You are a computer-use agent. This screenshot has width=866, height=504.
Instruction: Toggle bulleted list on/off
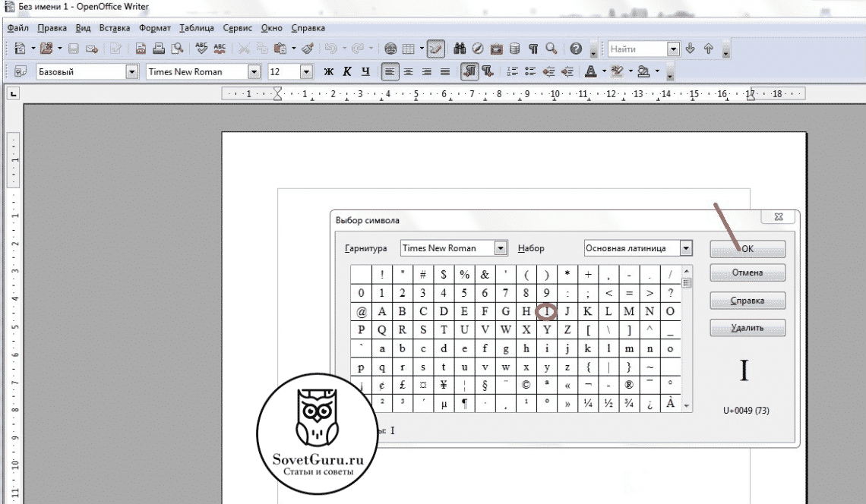531,72
